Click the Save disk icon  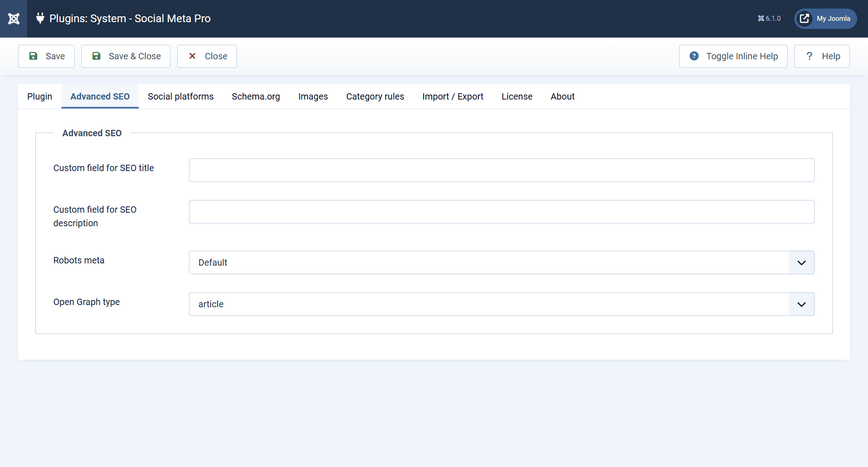[x=33, y=56]
